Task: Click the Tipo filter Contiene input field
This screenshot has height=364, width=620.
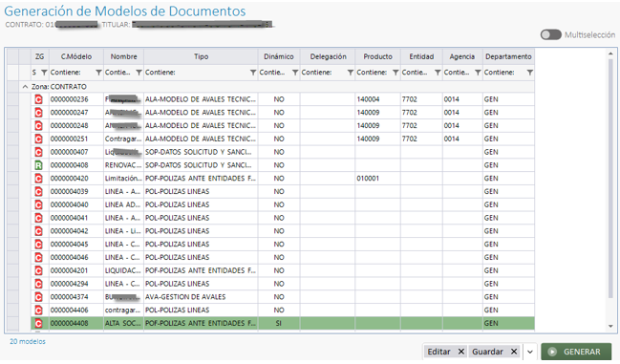Action: click(197, 73)
